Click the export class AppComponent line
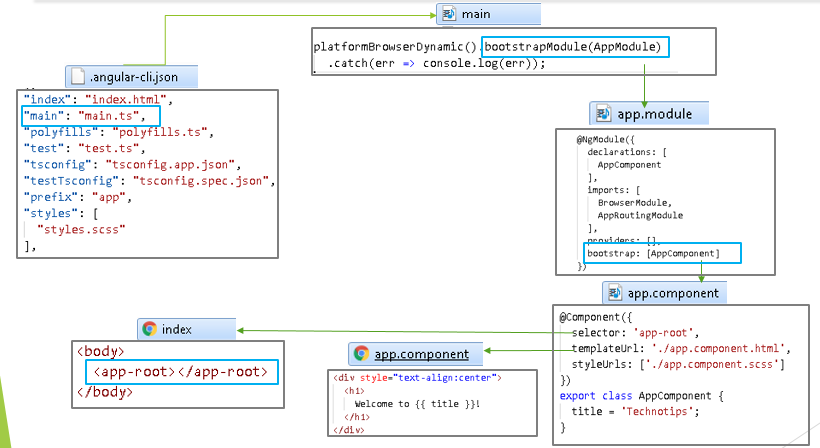 642,396
